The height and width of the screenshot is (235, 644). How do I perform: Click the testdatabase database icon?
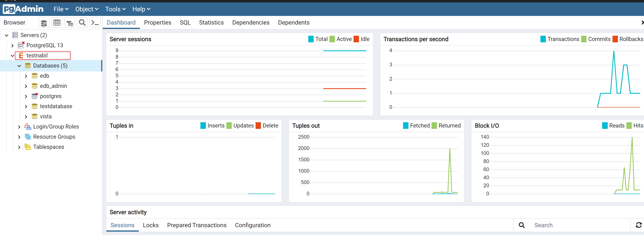[34, 106]
